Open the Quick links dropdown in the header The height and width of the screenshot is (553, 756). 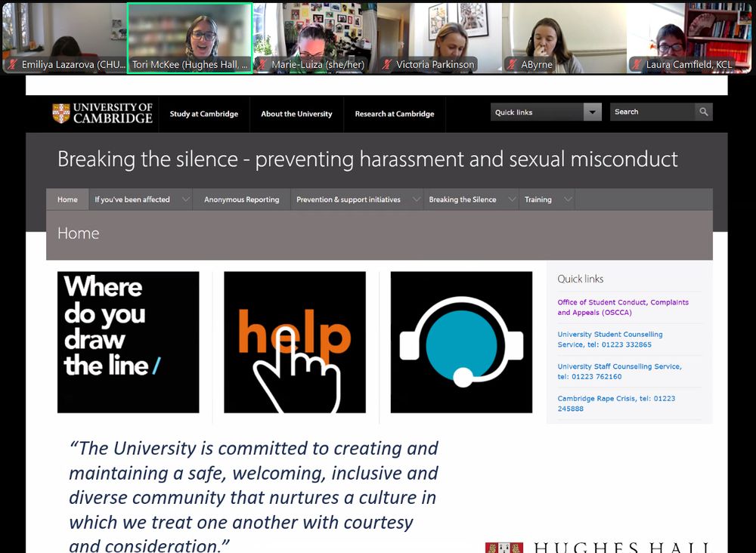click(546, 113)
